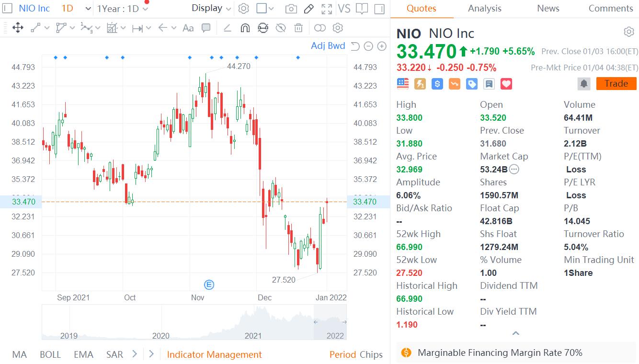Switch to the Analysis tab

[x=485, y=8]
